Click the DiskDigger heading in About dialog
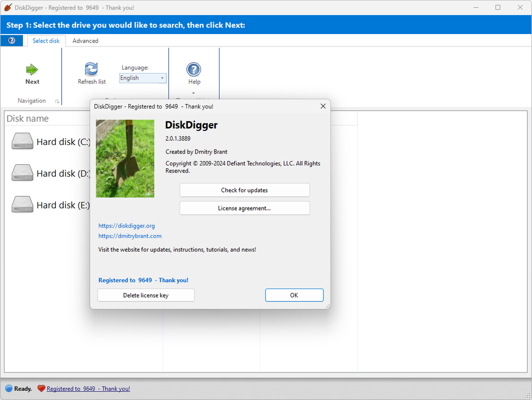This screenshot has height=400, width=532. pyautogui.click(x=191, y=125)
